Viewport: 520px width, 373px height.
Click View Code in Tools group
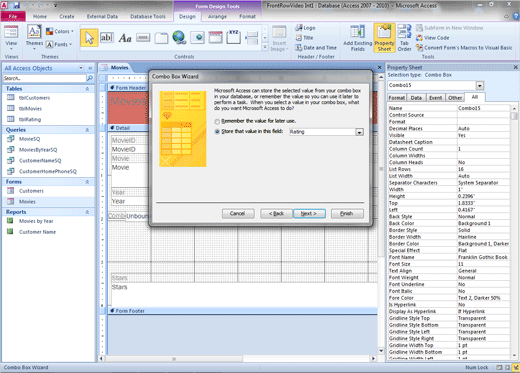[433, 38]
